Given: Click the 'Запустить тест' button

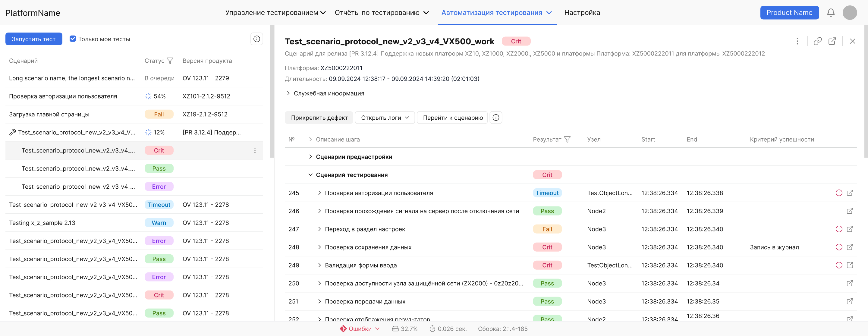Looking at the screenshot, I should 34,39.
